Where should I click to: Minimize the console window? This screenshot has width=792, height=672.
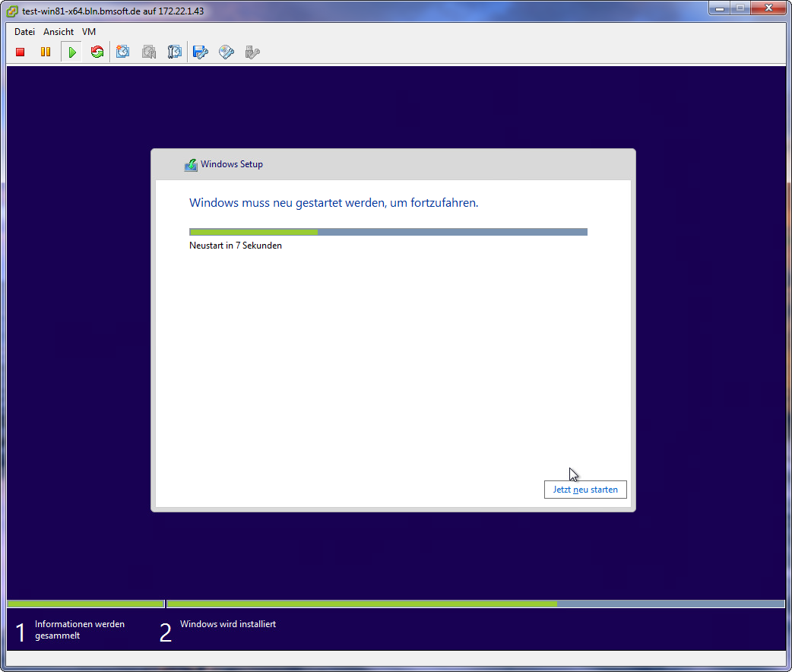720,8
